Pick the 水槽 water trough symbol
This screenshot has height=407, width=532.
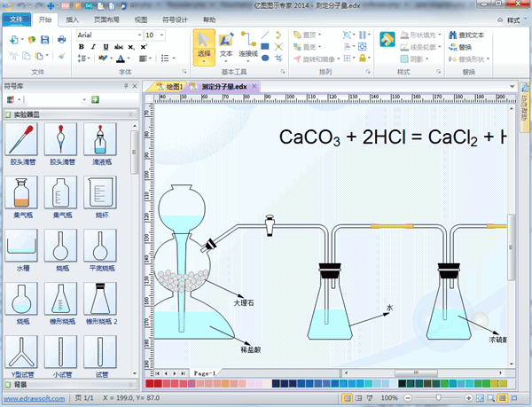pyautogui.click(x=21, y=245)
